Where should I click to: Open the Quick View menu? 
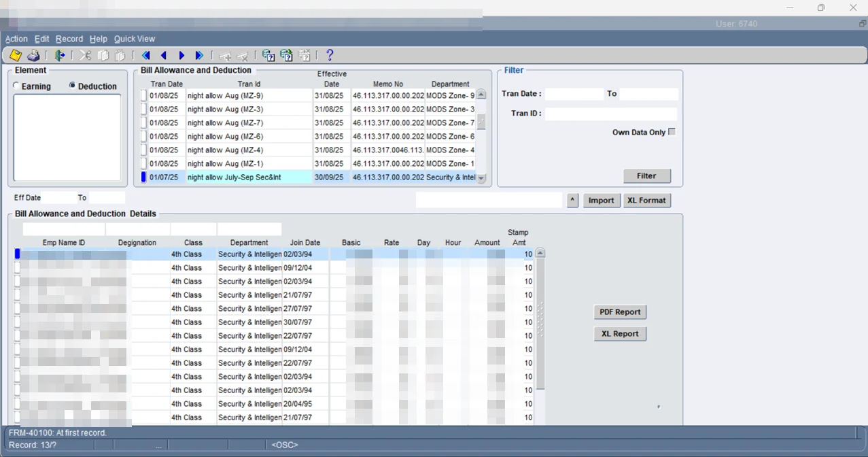134,39
